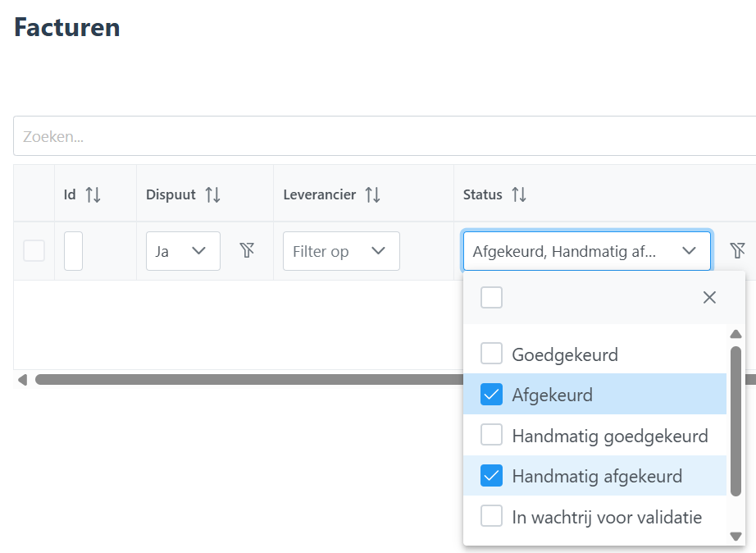The width and height of the screenshot is (756, 553).
Task: Click the horizontal table scrollbar
Action: click(246, 380)
